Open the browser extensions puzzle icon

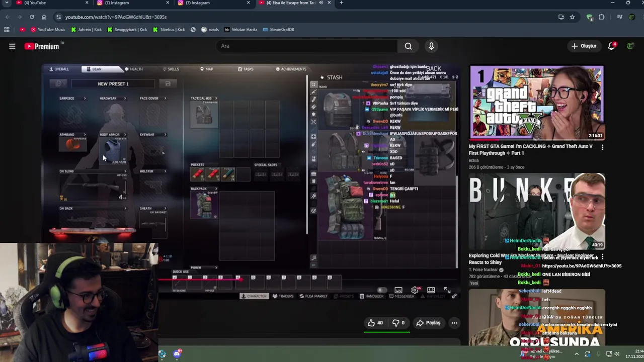[x=601, y=17]
